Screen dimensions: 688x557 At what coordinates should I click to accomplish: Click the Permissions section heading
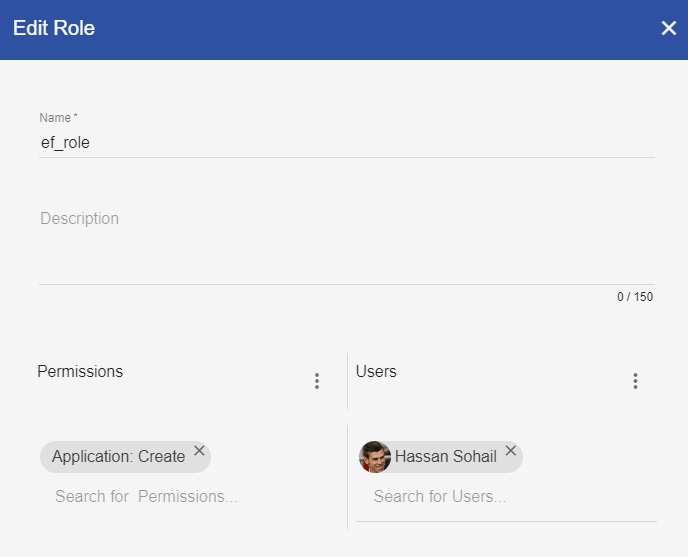(x=80, y=371)
